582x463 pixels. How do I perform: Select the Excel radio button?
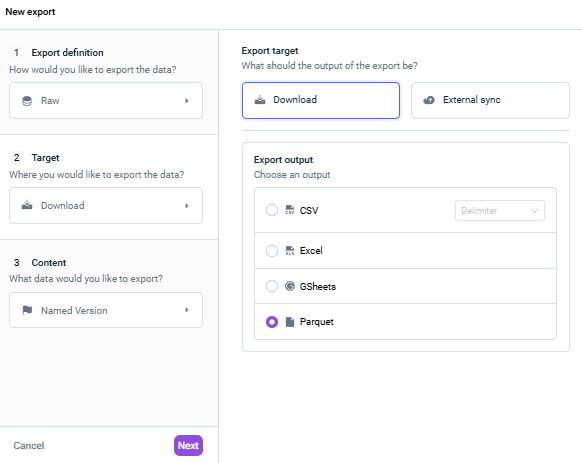click(272, 251)
